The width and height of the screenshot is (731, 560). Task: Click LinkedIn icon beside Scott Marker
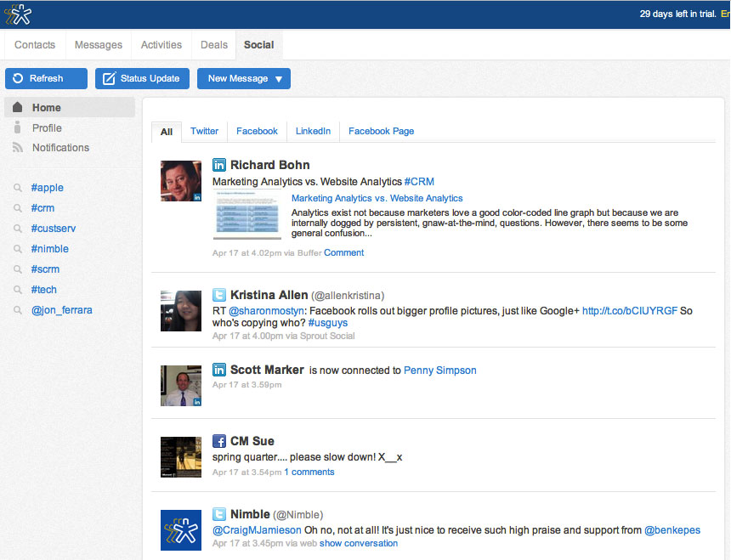tap(219, 370)
